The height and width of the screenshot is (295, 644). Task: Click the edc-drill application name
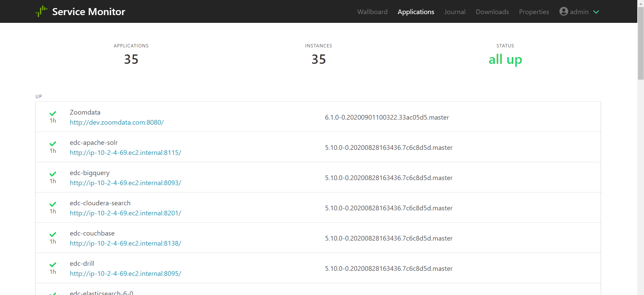[x=82, y=263]
